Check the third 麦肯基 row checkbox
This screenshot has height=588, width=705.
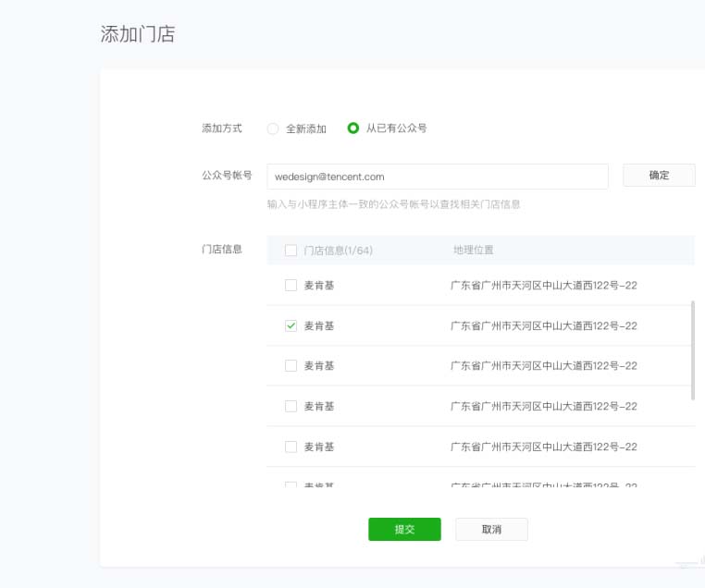pyautogui.click(x=291, y=365)
